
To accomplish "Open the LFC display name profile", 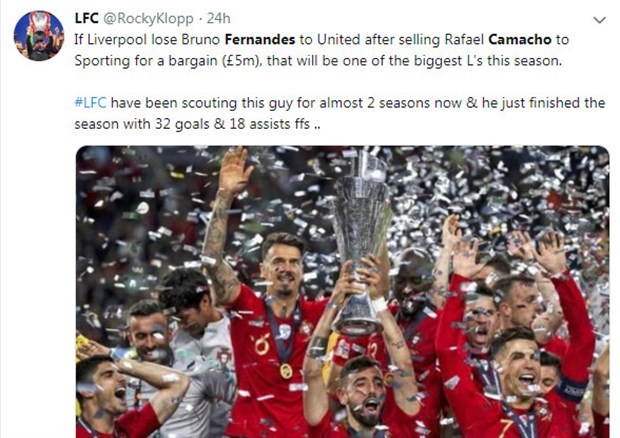I will [87, 19].
